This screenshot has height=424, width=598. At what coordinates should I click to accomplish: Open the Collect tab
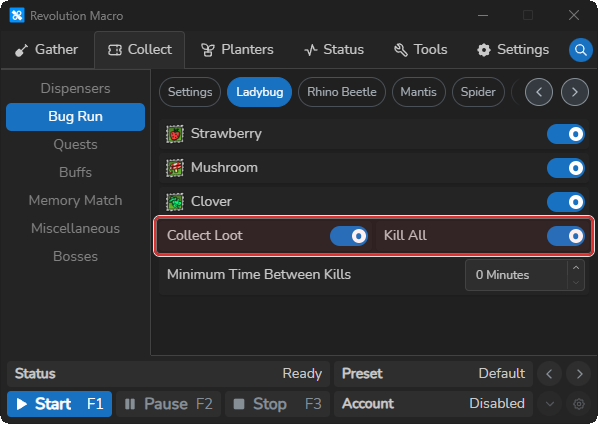point(140,50)
